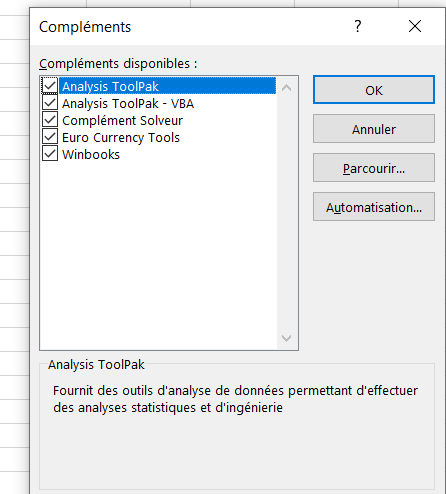Click empty area of add-ins list
Image resolution: width=446 pixels, height=494 pixels.
[158, 253]
